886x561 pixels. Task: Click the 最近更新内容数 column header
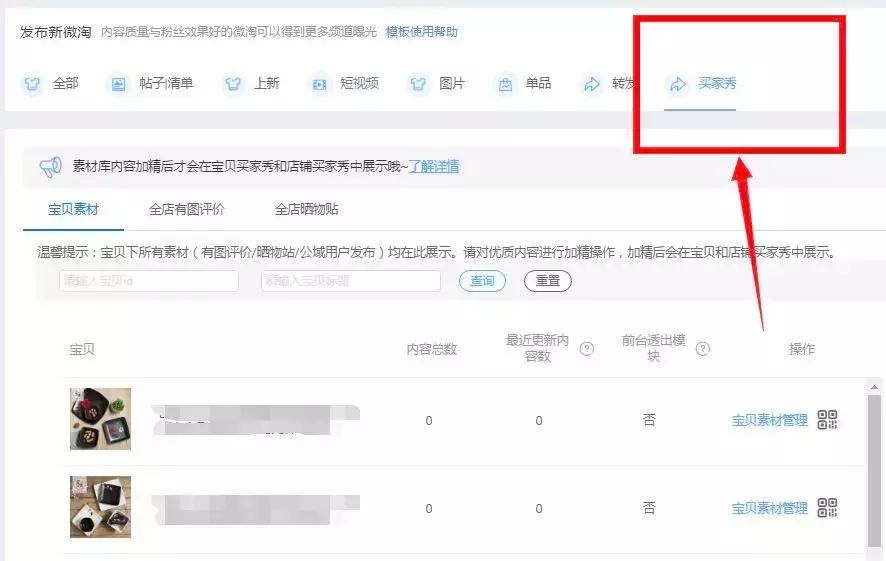click(x=537, y=348)
